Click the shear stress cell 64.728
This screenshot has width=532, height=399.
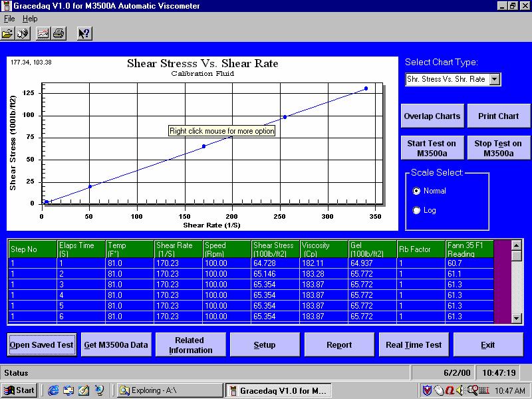pos(275,263)
